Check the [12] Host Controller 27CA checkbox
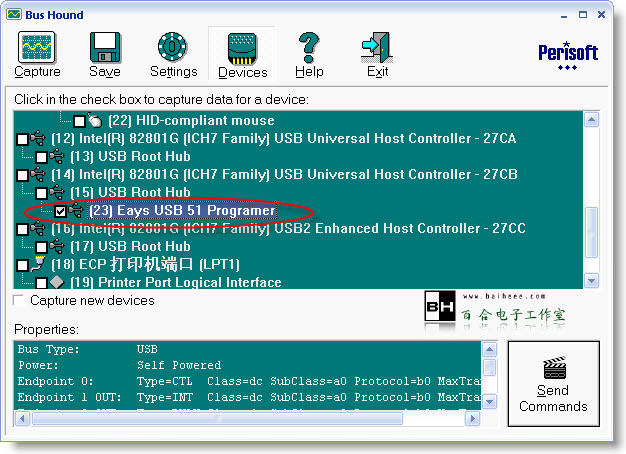This screenshot has width=626, height=454. (x=22, y=139)
